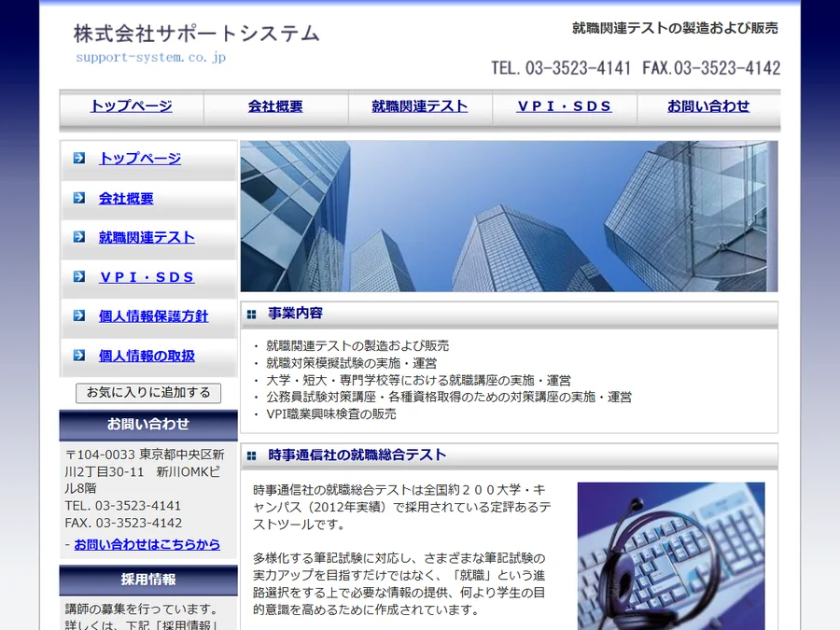Click grid icon next to 時事通信社の就職総合テスト heading
The image size is (840, 630).
[251, 455]
